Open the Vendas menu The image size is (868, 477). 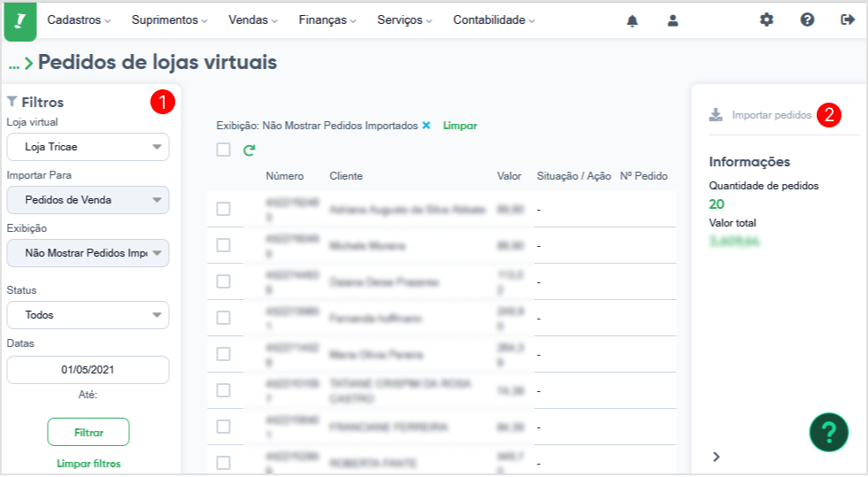(253, 20)
